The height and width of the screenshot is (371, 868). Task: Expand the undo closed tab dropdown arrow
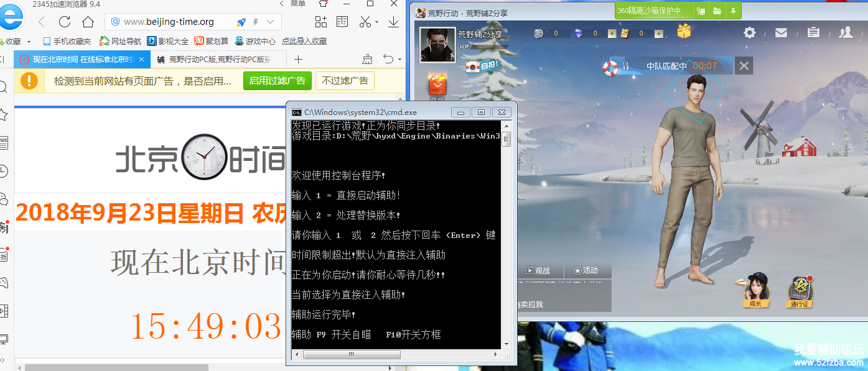[399, 60]
